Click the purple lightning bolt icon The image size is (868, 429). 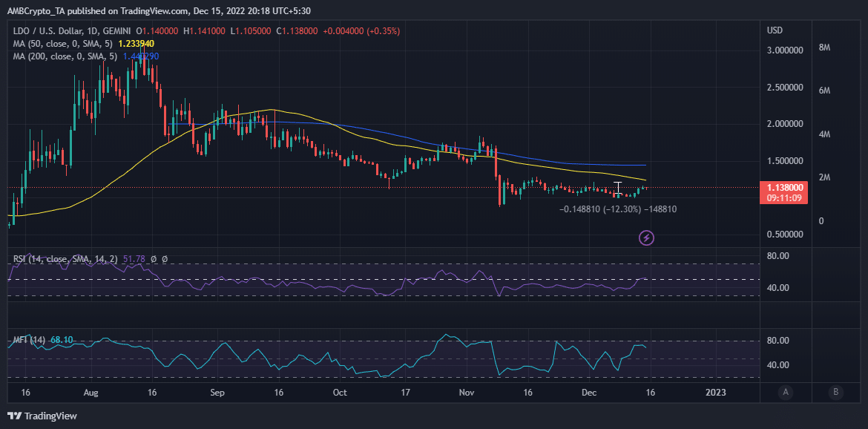click(x=647, y=238)
